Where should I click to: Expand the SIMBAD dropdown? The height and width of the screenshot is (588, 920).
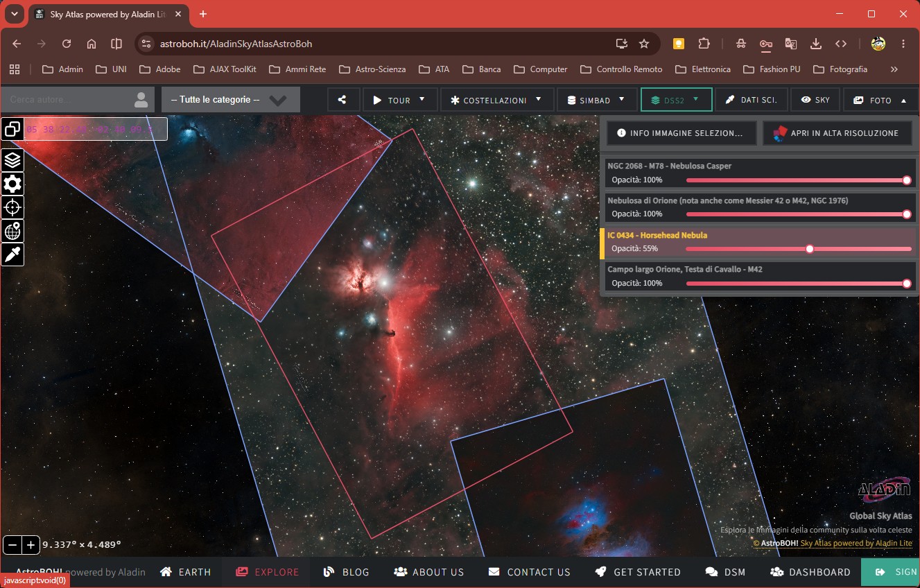pyautogui.click(x=597, y=100)
